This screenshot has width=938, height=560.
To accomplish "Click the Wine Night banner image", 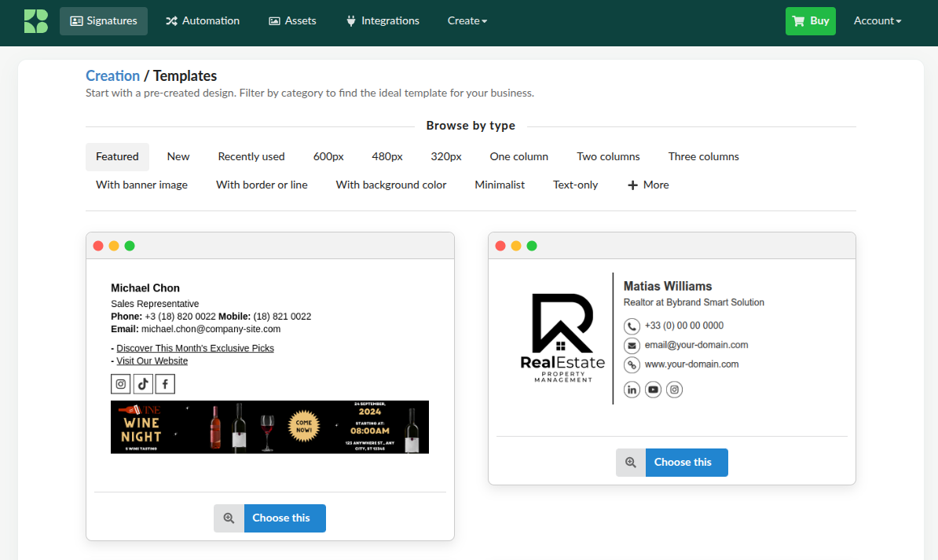I will [269, 426].
